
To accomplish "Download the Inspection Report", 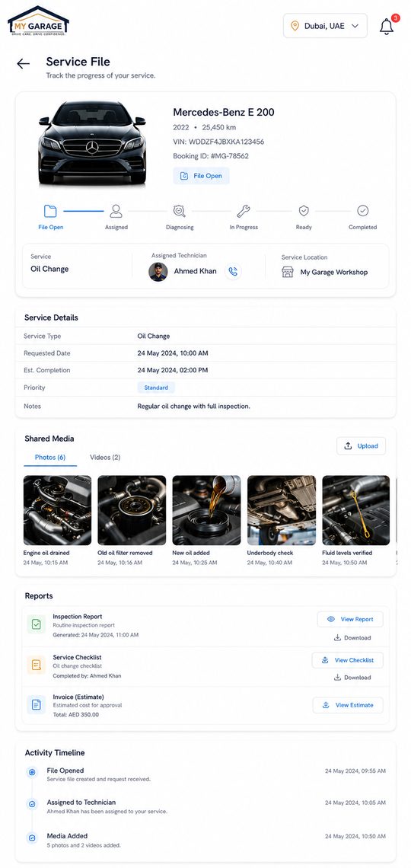I will 352,638.
